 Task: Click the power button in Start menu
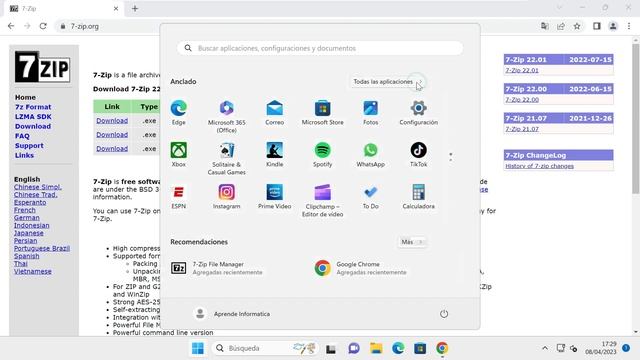444,314
